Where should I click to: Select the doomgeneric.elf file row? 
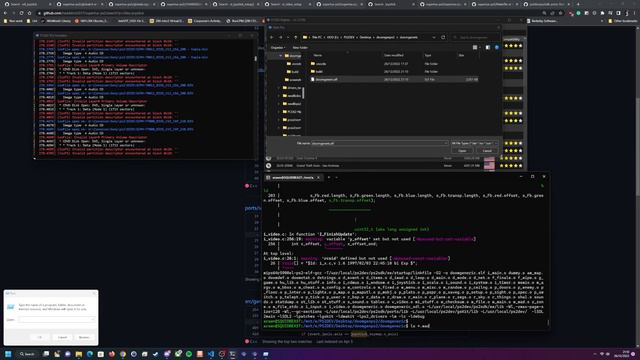click(x=394, y=79)
